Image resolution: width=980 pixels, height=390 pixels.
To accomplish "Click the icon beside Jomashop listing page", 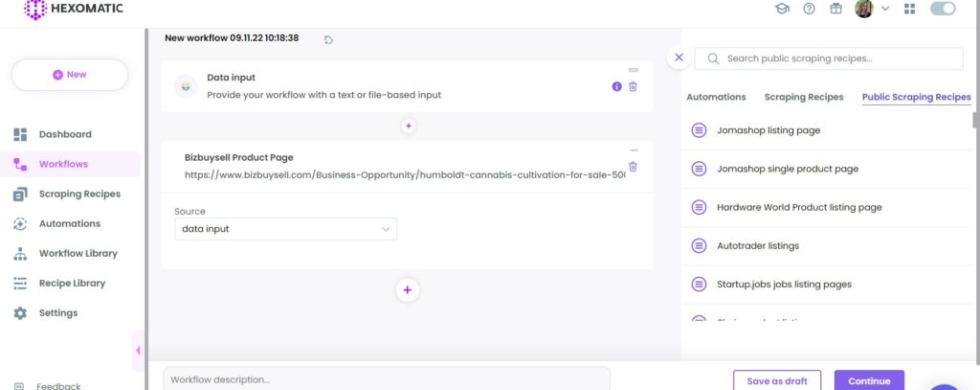I will coord(699,131).
